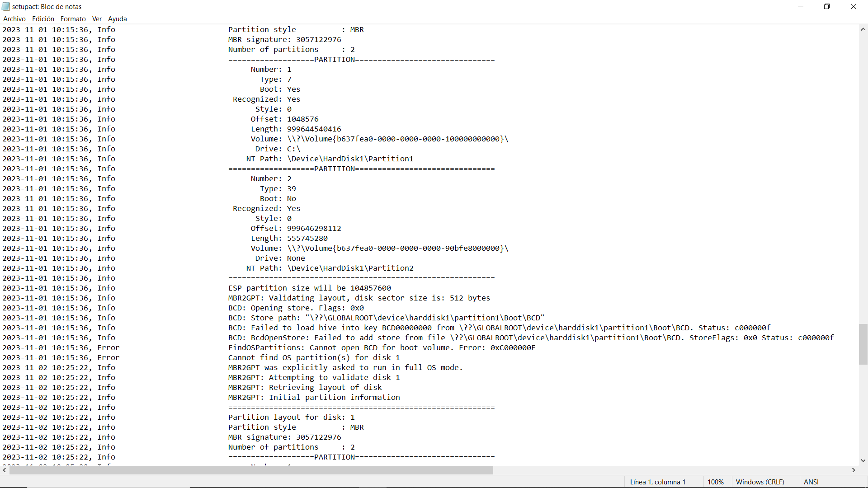The width and height of the screenshot is (868, 488).
Task: Click the vertical scrollbar thumb
Action: click(863, 344)
